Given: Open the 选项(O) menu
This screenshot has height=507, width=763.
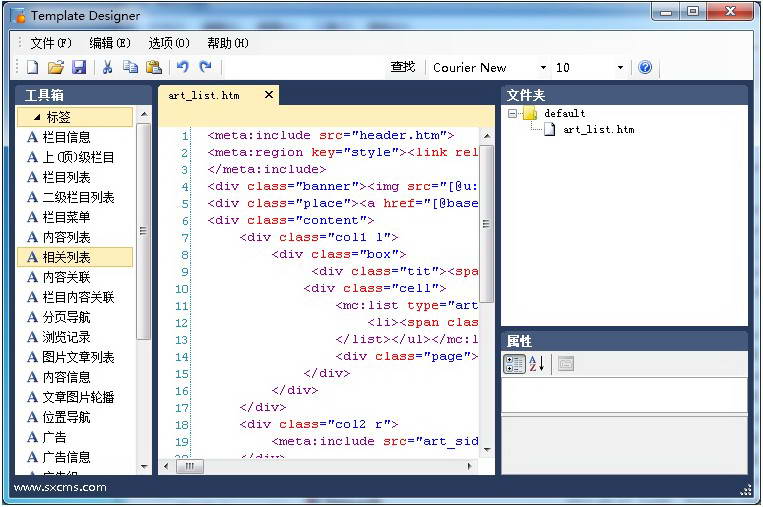Looking at the screenshot, I should tap(169, 43).
